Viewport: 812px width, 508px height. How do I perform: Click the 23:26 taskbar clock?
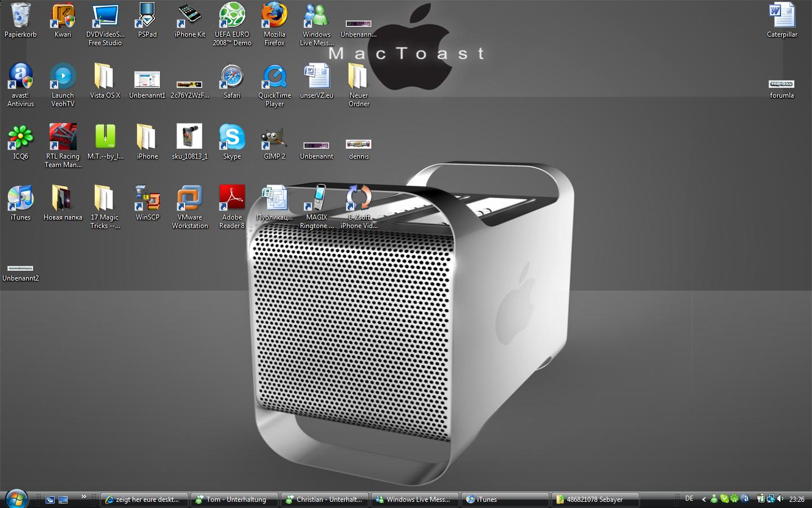797,500
